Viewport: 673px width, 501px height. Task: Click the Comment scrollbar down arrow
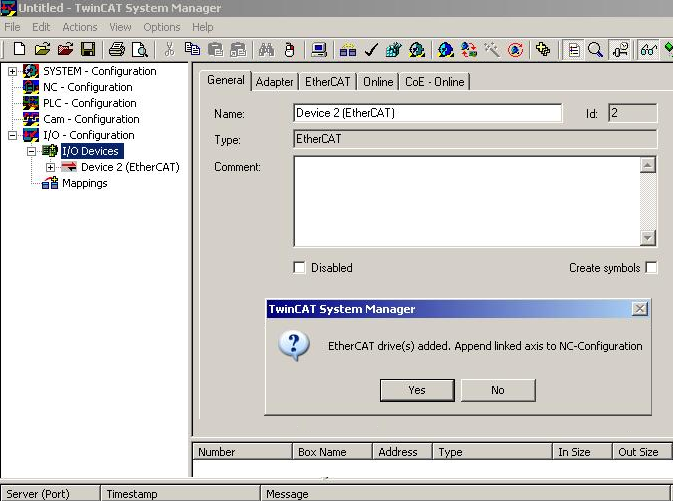point(648,238)
